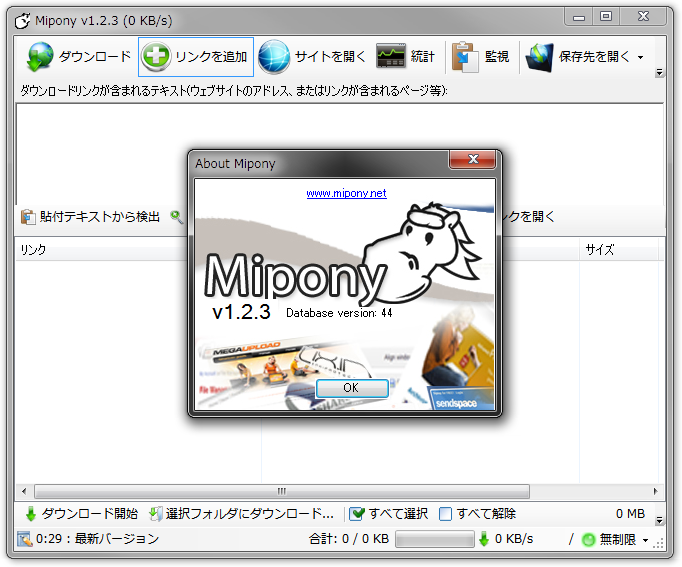The height and width of the screenshot is (567, 682).
Task: Expand the bottom toolbar overflow arrow
Action: click(x=659, y=520)
